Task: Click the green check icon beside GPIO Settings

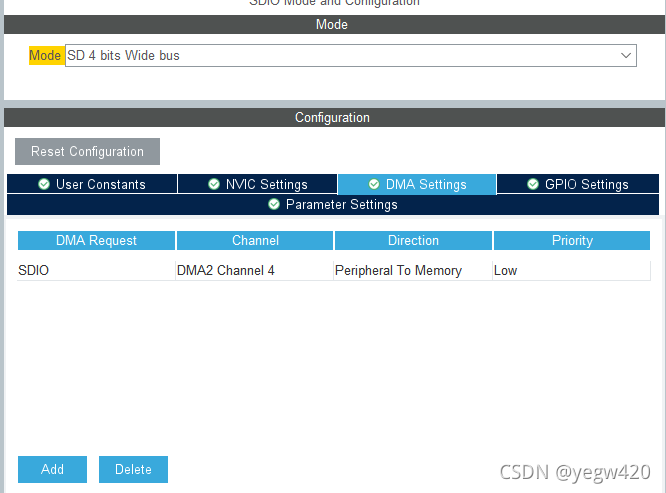Action: click(533, 184)
